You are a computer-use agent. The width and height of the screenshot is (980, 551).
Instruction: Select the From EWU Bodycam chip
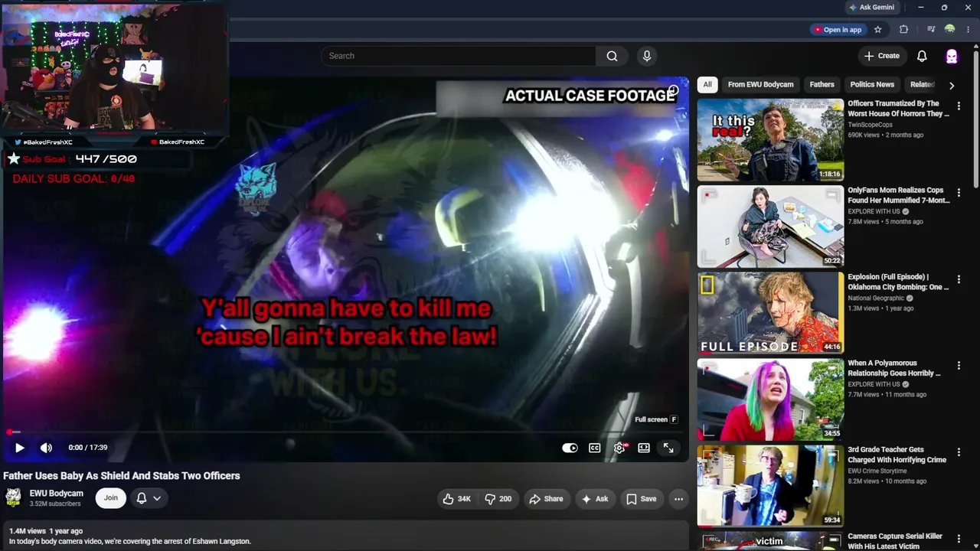[760, 85]
